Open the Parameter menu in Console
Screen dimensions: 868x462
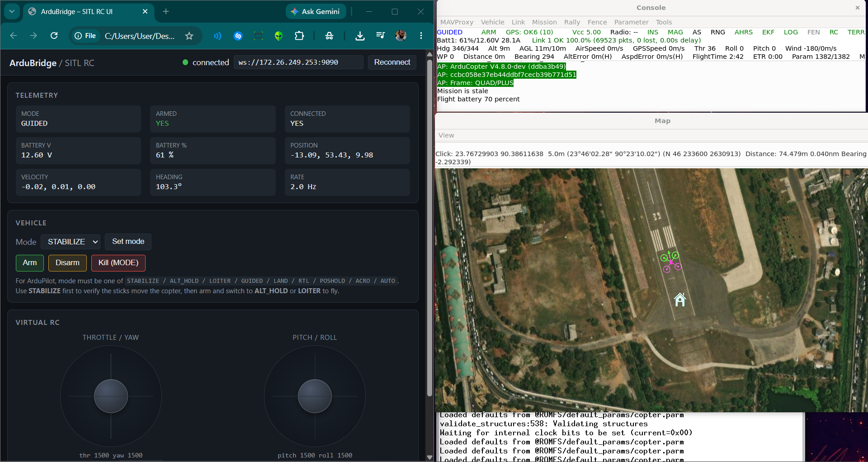pyautogui.click(x=631, y=22)
